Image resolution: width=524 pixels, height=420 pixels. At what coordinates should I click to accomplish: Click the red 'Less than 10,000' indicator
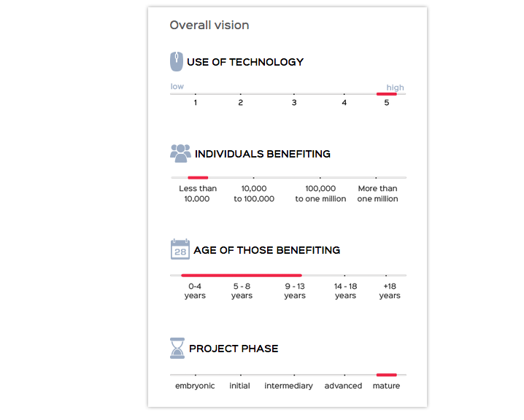pyautogui.click(x=198, y=178)
